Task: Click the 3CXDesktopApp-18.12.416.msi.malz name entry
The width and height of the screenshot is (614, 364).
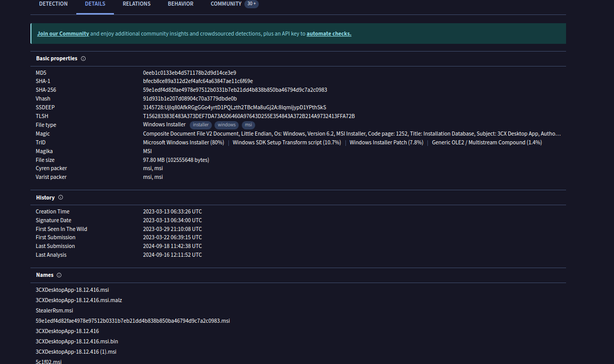Action: [x=78, y=300]
